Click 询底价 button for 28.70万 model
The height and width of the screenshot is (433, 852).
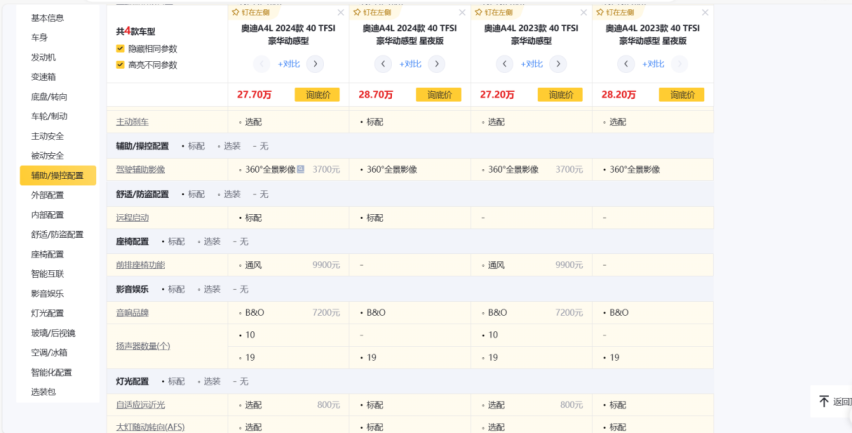tap(438, 95)
